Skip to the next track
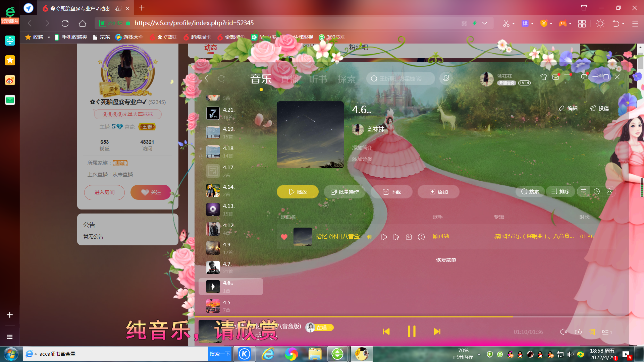Viewport: 644px width, 362px height. (x=437, y=331)
